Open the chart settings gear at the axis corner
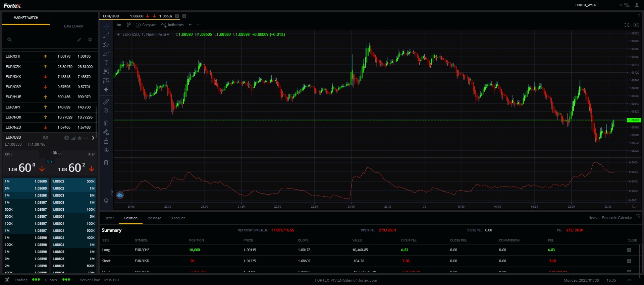 pyautogui.click(x=634, y=206)
